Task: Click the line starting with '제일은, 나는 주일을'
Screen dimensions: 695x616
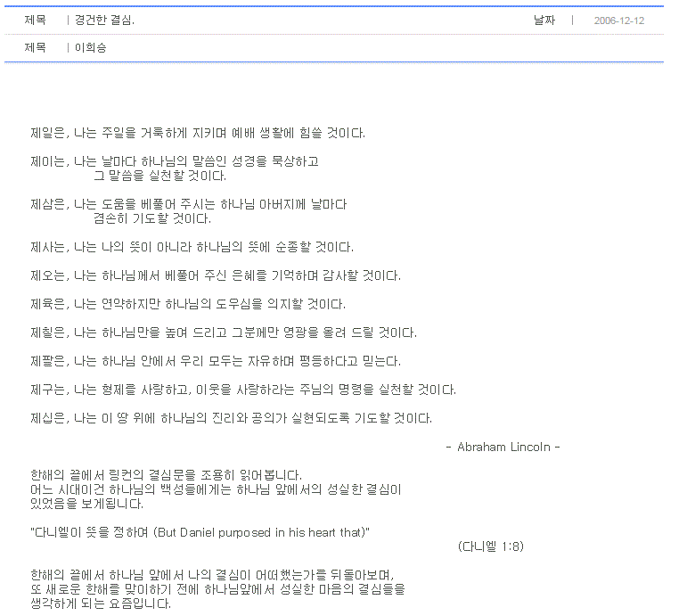Action: pyautogui.click(x=198, y=133)
